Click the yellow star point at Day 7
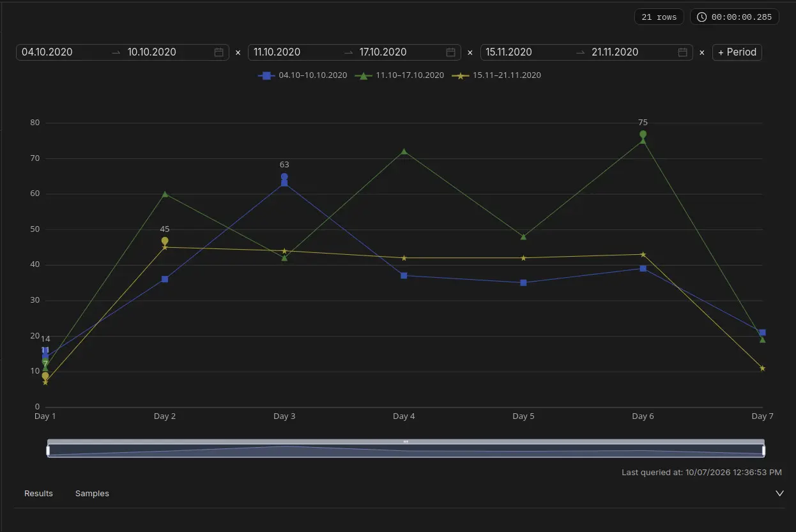 (x=763, y=368)
